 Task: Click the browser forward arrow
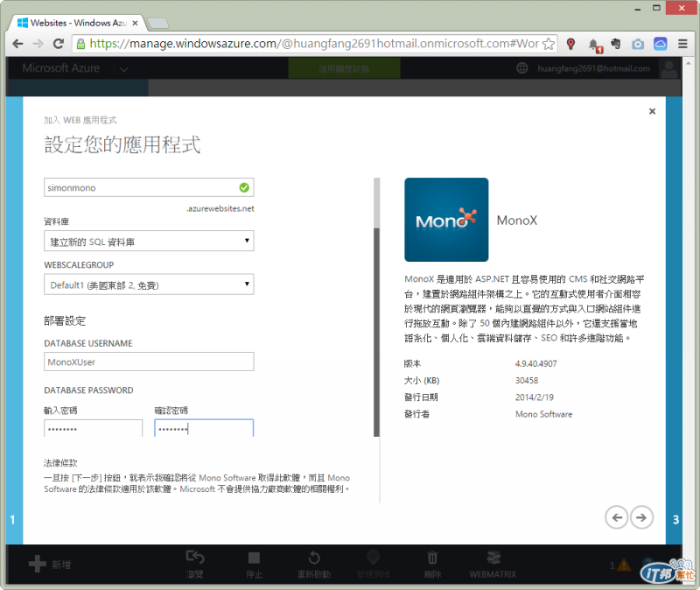(x=38, y=44)
